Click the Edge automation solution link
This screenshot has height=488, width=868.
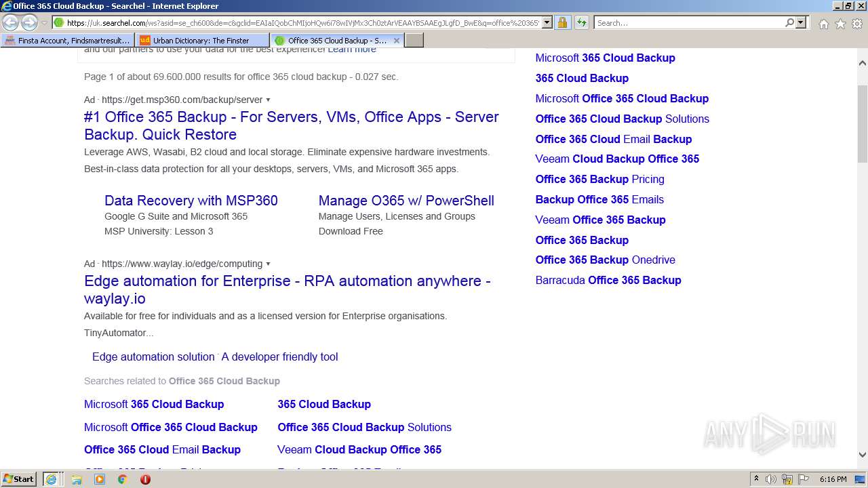(x=153, y=357)
